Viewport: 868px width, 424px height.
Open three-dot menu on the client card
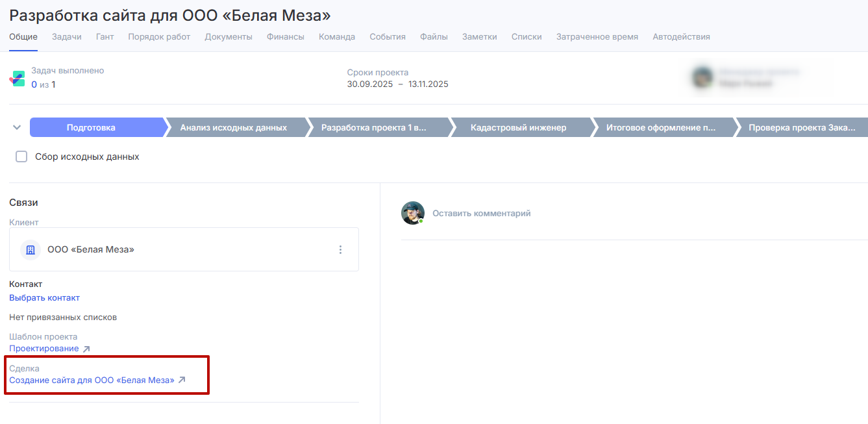pyautogui.click(x=340, y=249)
